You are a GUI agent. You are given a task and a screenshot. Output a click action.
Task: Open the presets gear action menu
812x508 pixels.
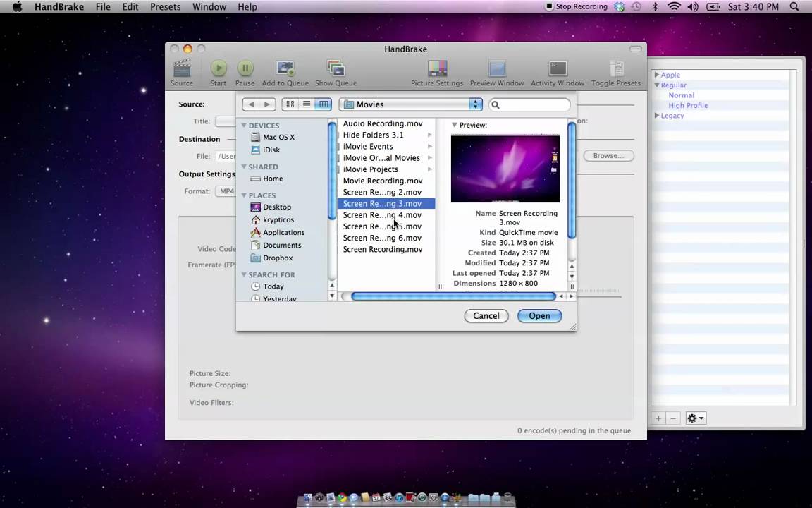695,418
